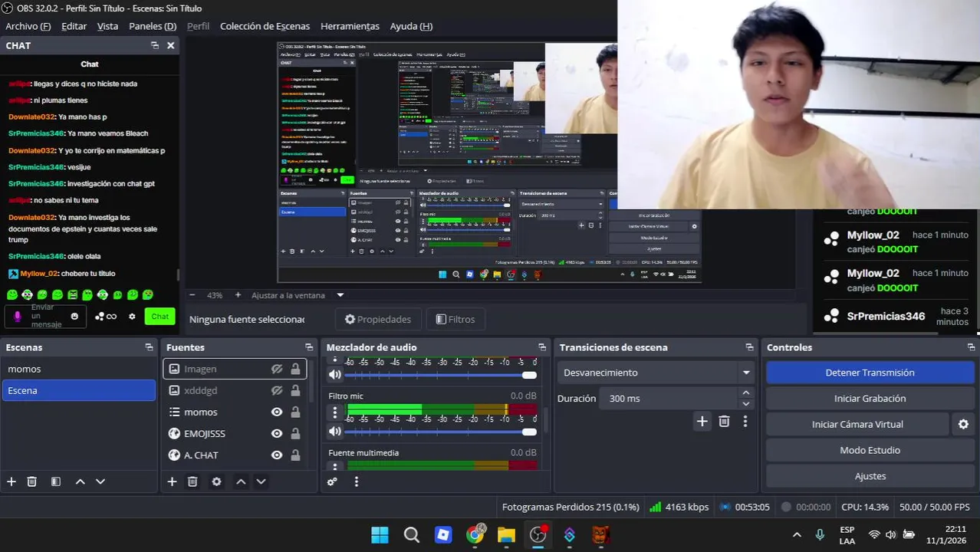This screenshot has width=980, height=552.
Task: Toggle lock on Imagen source
Action: coord(295,369)
